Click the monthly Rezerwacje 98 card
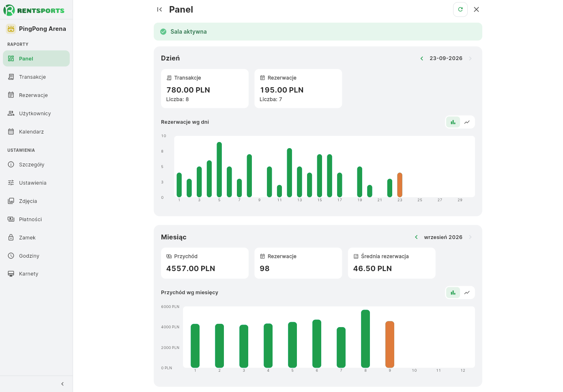 coord(298,263)
